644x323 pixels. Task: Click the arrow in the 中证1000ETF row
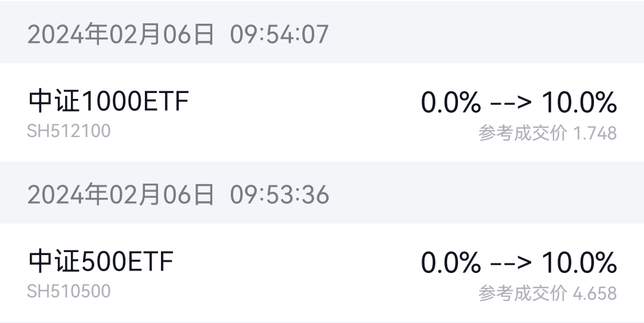tap(510, 103)
